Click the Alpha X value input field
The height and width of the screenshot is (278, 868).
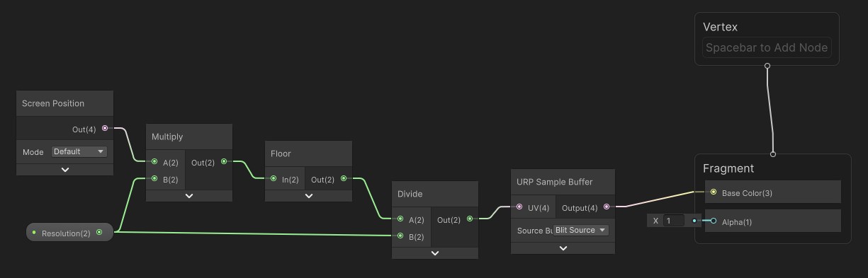(x=675, y=221)
